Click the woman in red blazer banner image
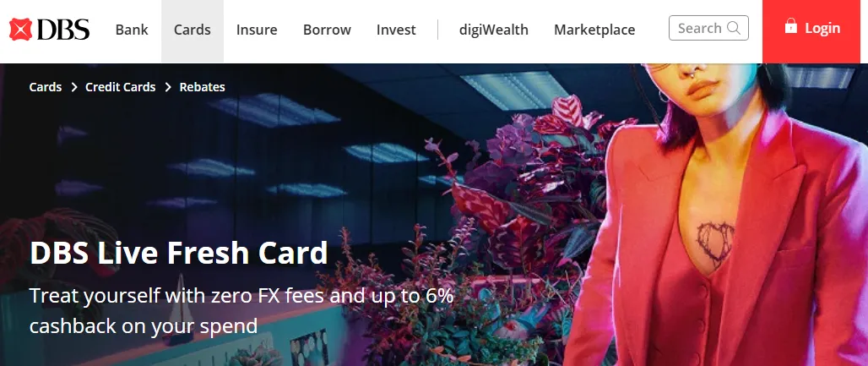868x366 pixels. pyautogui.click(x=714, y=216)
